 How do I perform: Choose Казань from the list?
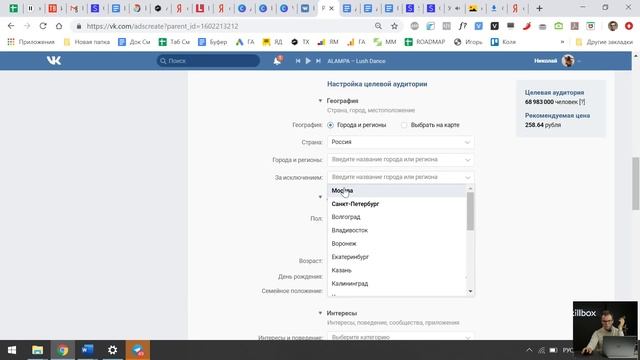point(397,270)
